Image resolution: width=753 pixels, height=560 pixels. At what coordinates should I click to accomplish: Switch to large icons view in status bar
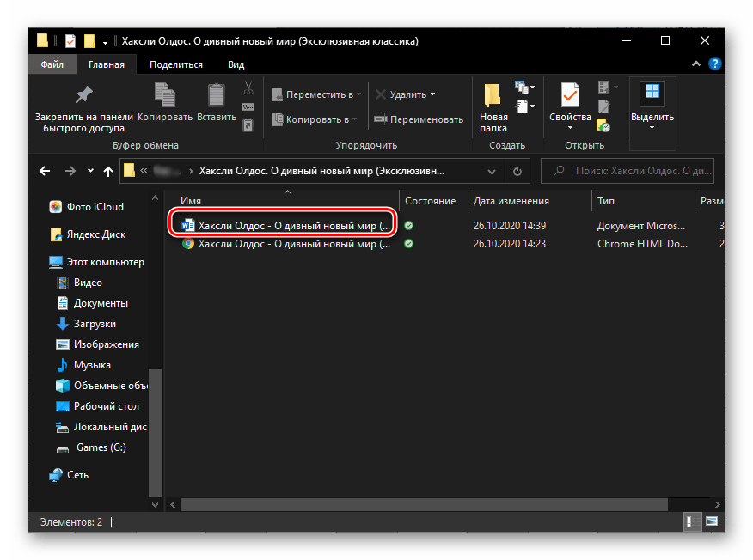click(712, 521)
